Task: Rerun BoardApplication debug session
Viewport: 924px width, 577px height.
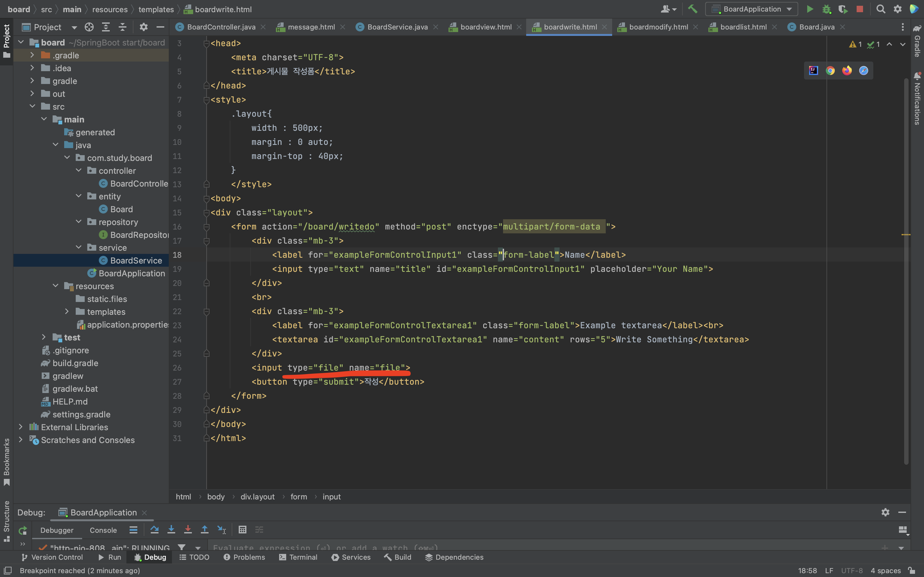Action: (23, 530)
